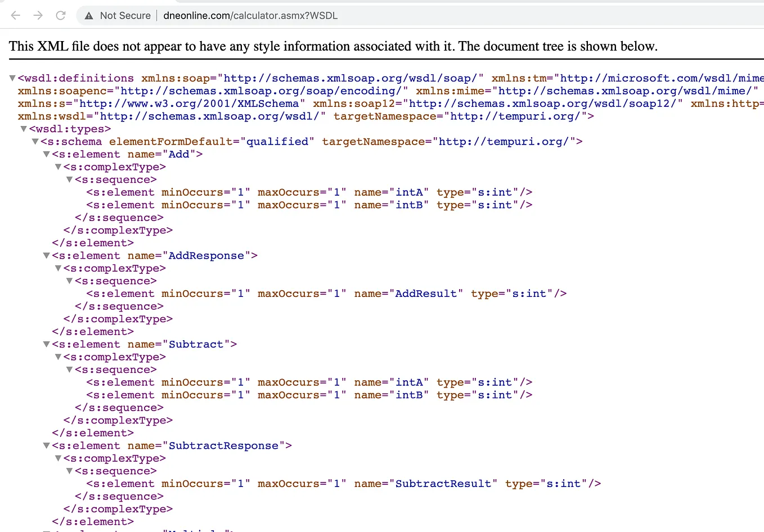Collapse the s:sequence under the Add element
764x532 pixels.
click(x=69, y=179)
